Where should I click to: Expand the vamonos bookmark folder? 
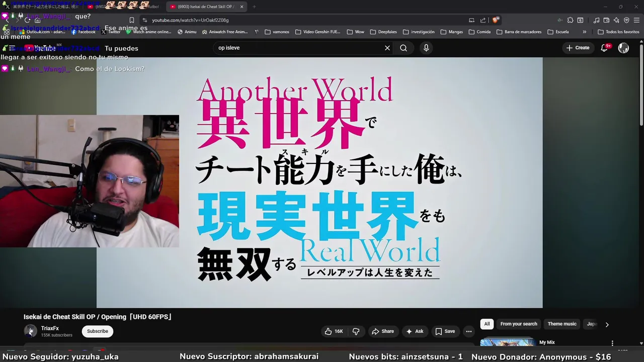[277, 32]
